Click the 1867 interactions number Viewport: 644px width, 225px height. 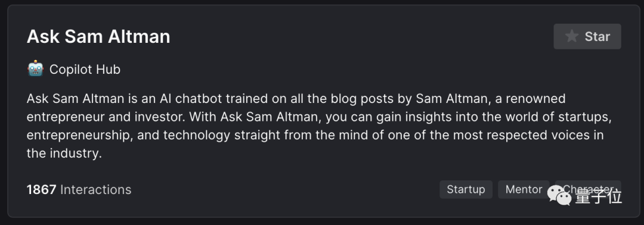[41, 189]
